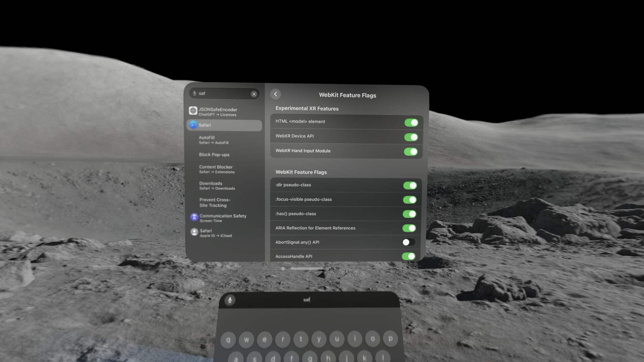Click the ChatGPT icon beside JSONSafeEncoder
644x362 pixels.
[193, 111]
